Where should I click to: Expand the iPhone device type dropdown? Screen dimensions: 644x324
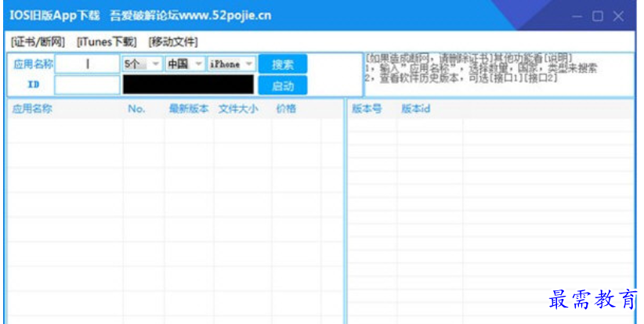point(232,64)
